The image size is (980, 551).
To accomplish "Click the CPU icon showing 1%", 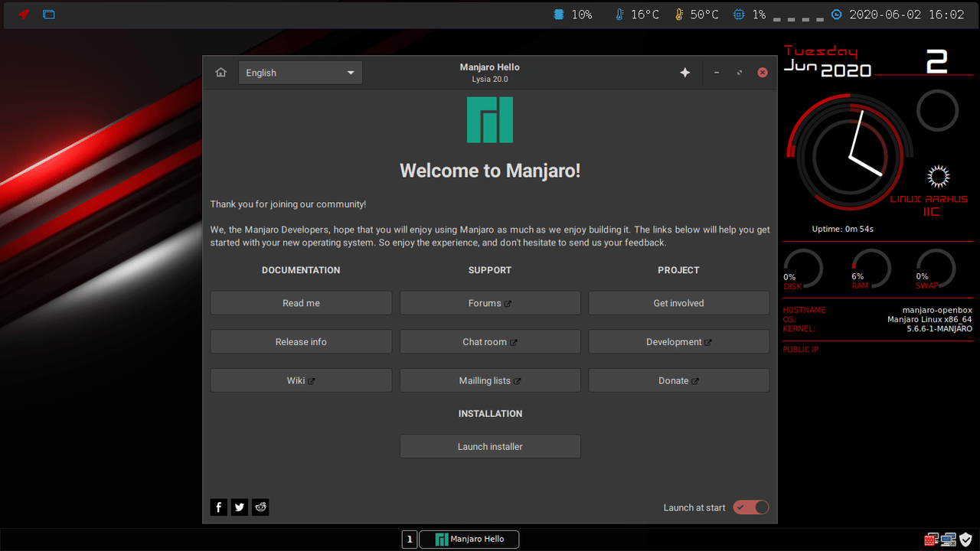I will coord(738,15).
